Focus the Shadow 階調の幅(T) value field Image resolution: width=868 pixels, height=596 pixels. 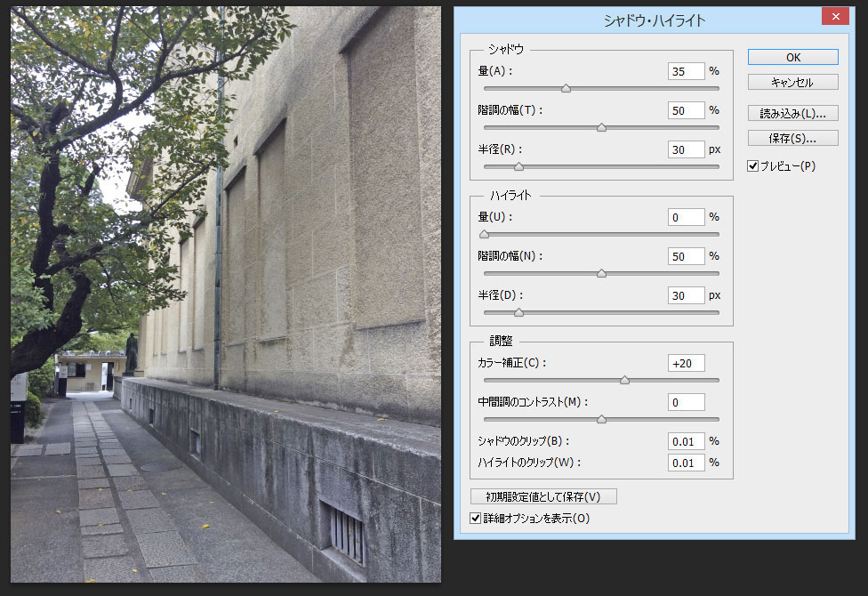[x=687, y=110]
